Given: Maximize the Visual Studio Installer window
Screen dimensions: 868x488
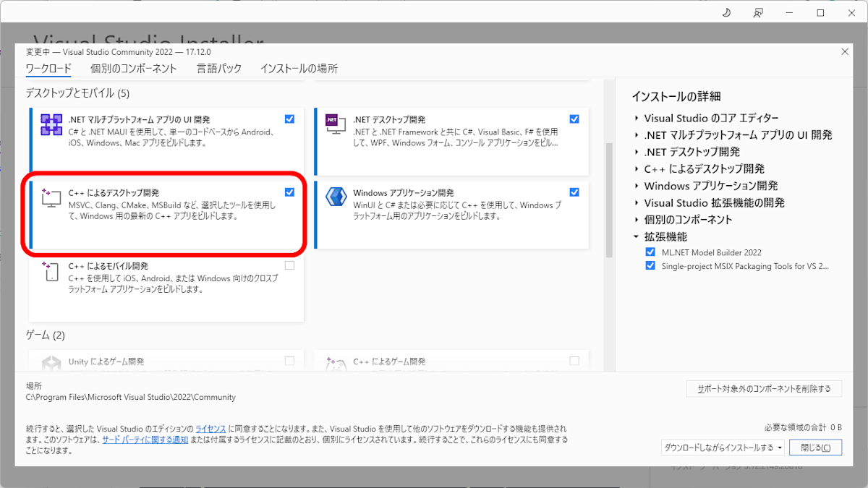Looking at the screenshot, I should point(820,12).
